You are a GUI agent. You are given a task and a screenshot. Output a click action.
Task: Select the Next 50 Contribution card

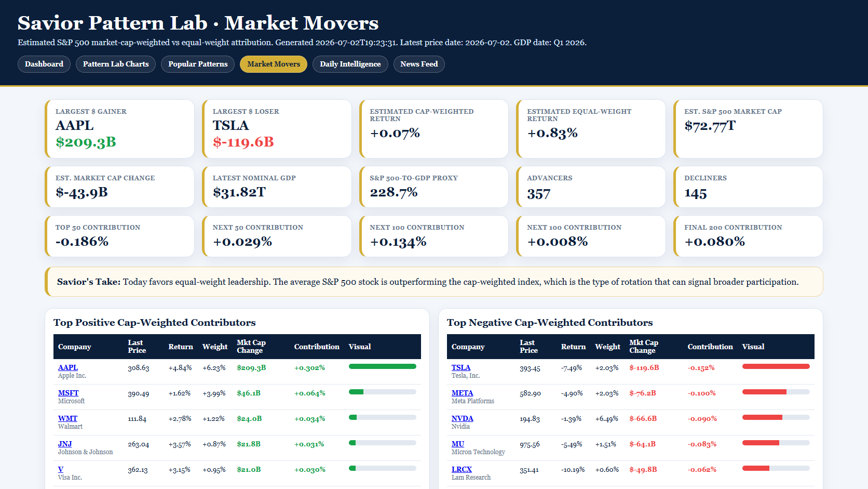click(277, 236)
